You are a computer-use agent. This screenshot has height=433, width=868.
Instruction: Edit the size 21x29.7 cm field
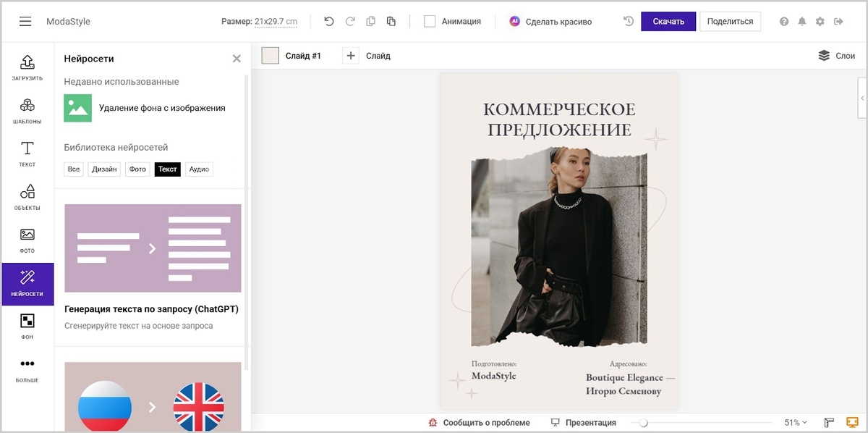click(276, 22)
